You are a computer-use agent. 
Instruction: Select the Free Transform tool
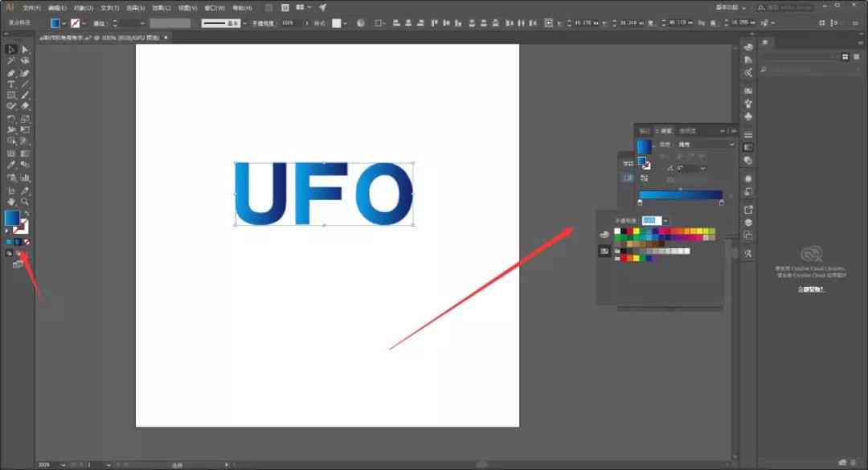point(25,130)
